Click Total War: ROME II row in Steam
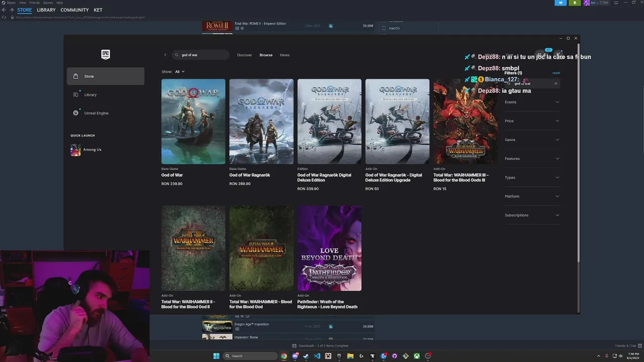Screen dimensions: 644x362 click(288, 26)
